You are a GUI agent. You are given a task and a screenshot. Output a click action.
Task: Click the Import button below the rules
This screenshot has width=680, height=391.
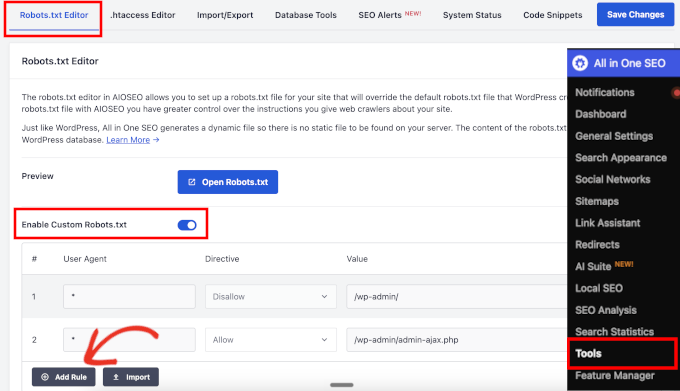131,377
